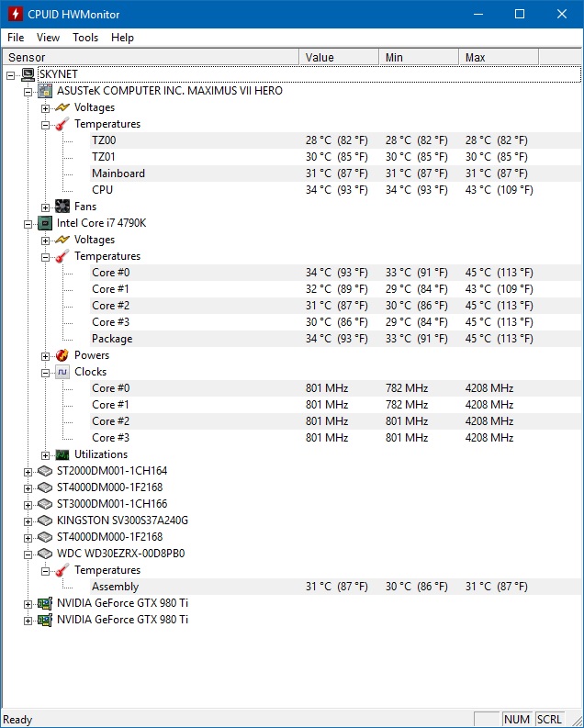The image size is (584, 728).
Task: Click the Fans icon under the mainboard
Action: 62,207
